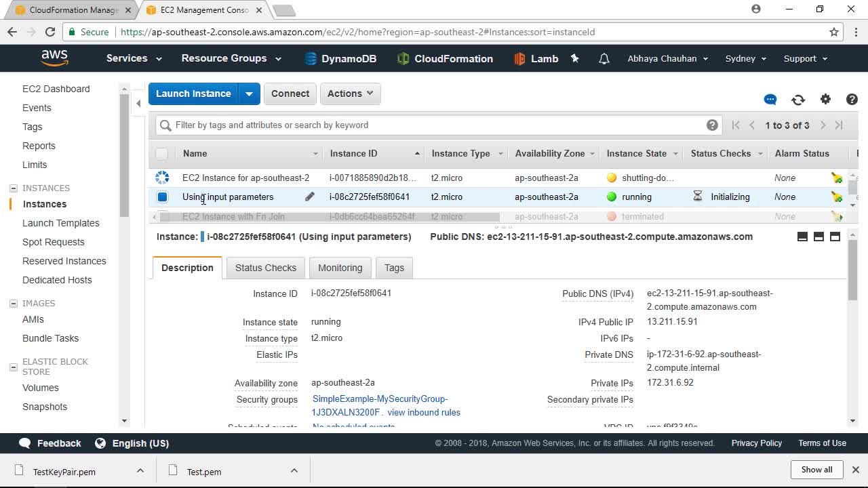Set details pane to half-height layout
This screenshot has height=488, width=868.
point(818,237)
